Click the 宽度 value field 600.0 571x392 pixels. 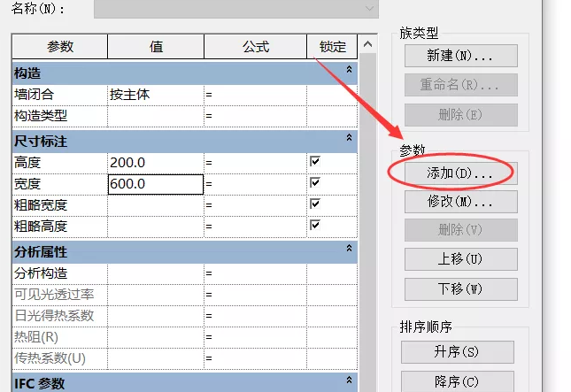[x=156, y=184]
